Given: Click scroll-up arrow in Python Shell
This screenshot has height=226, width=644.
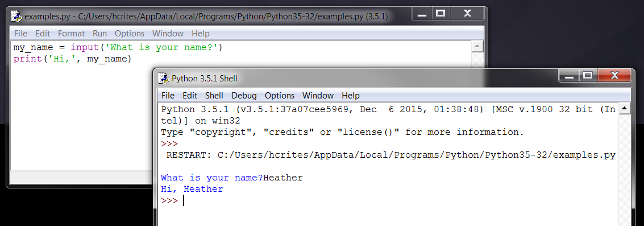Looking at the screenshot, I should (x=624, y=109).
